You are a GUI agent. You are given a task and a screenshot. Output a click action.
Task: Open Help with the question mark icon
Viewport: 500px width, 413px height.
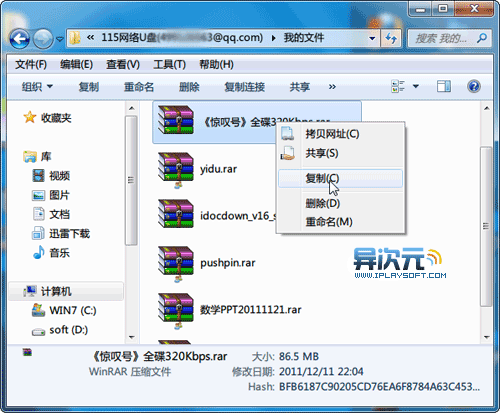[474, 86]
